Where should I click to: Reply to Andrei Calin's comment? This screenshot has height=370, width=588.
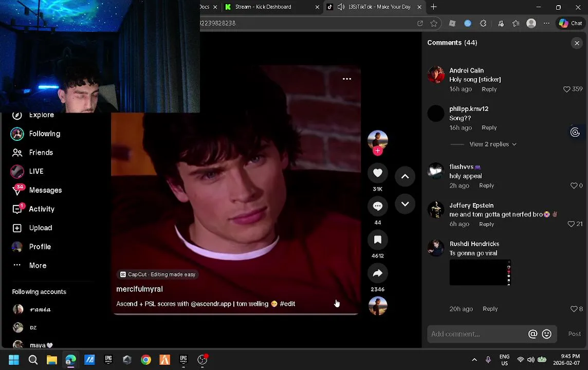489,89
